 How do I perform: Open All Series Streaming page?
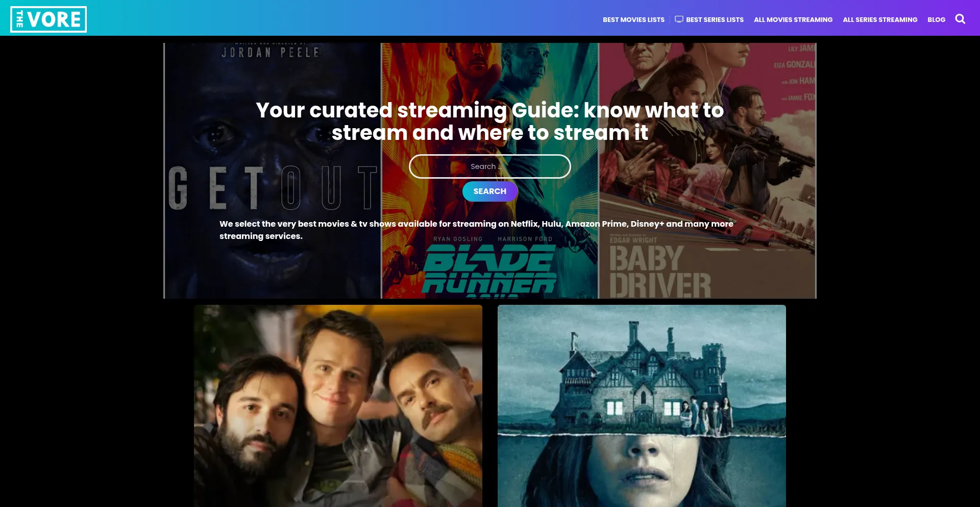coord(880,20)
